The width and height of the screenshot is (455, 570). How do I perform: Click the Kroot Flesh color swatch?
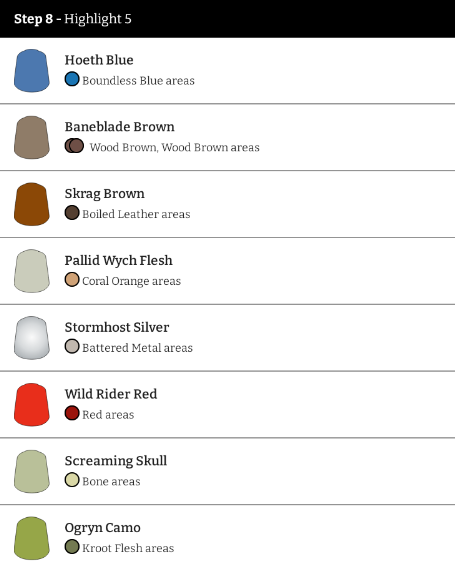pos(72,547)
